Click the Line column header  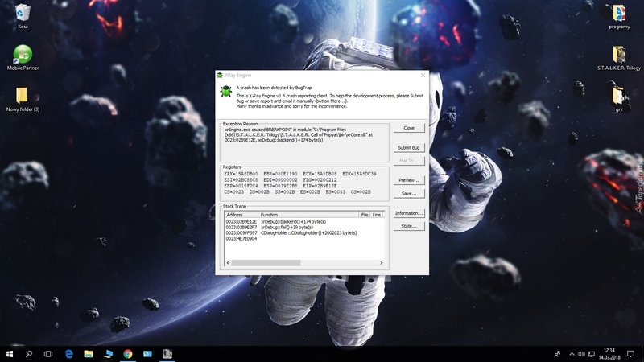pyautogui.click(x=377, y=215)
